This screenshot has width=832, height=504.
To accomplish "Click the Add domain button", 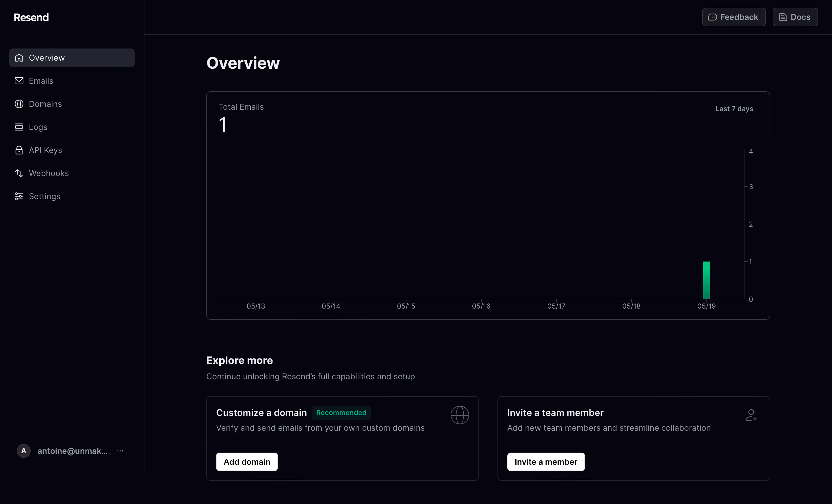I will (247, 462).
